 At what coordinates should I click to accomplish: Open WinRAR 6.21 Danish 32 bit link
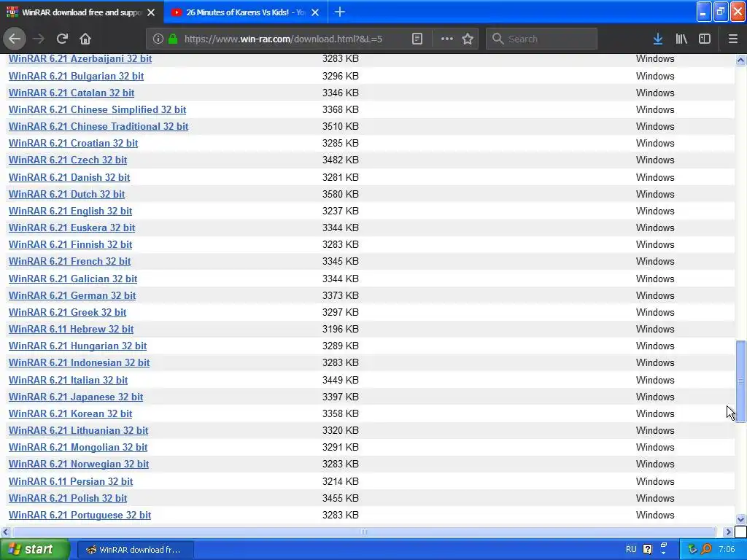point(69,177)
